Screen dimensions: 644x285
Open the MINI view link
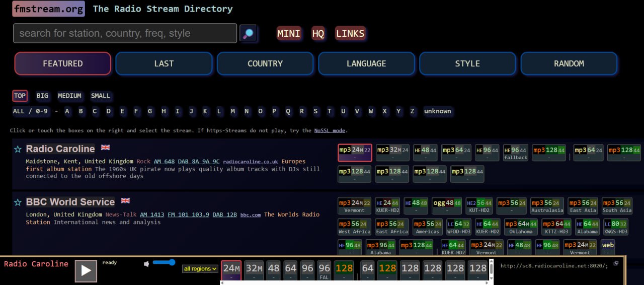(x=289, y=34)
